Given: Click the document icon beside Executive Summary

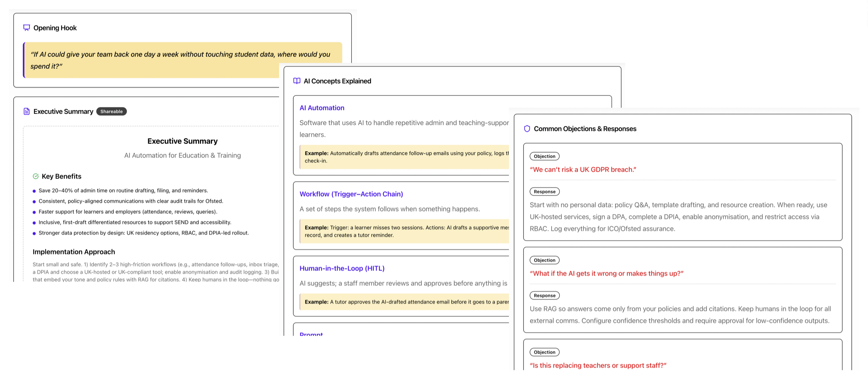Looking at the screenshot, I should (26, 111).
